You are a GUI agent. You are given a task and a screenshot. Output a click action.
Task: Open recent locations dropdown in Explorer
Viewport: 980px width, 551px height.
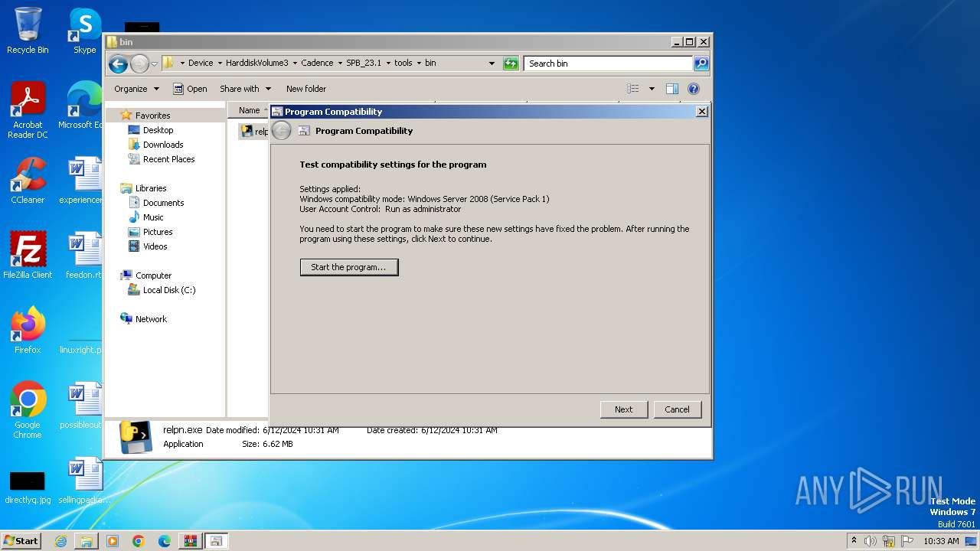(x=154, y=64)
